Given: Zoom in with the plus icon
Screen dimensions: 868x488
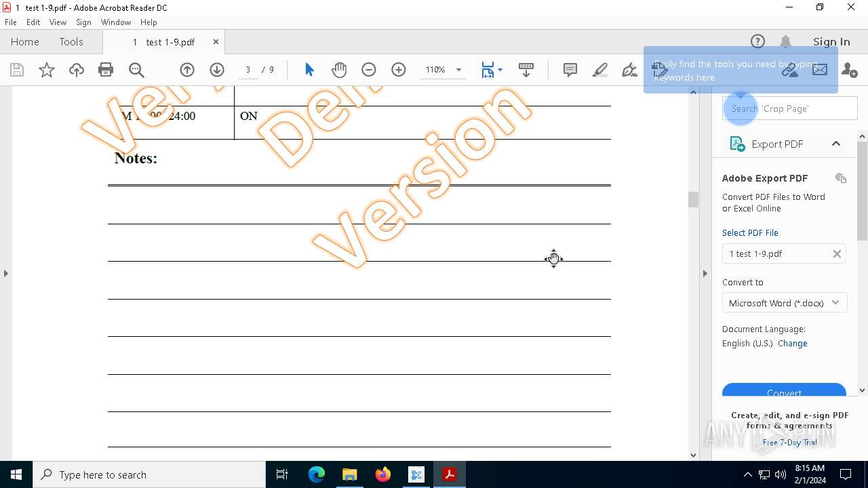Looking at the screenshot, I should tap(399, 70).
